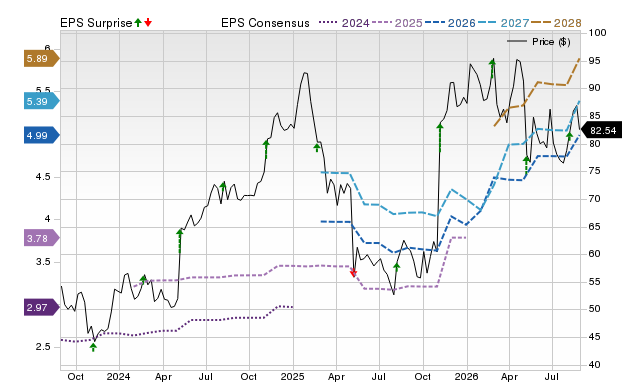Click the red down arrow in EPS Surprise legend

coord(148,23)
